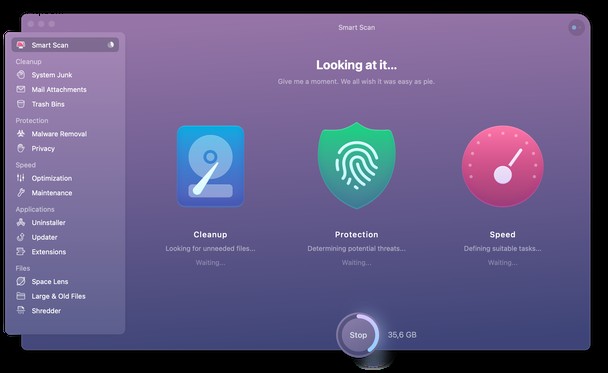Open Maintenance wrench icon
This screenshot has width=608, height=373.
pyautogui.click(x=21, y=193)
